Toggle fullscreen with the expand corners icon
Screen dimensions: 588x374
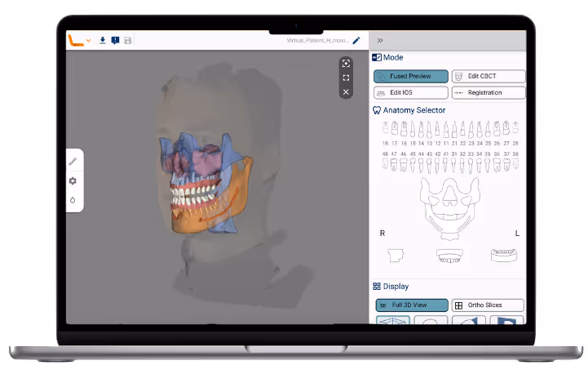coord(346,78)
